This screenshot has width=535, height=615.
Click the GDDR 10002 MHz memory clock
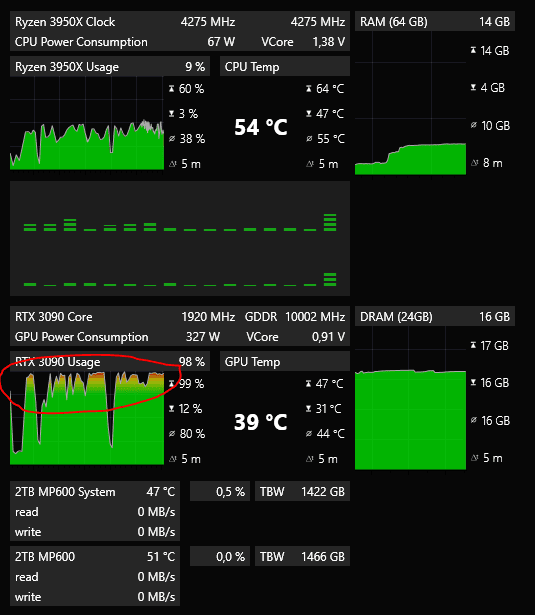click(x=295, y=317)
